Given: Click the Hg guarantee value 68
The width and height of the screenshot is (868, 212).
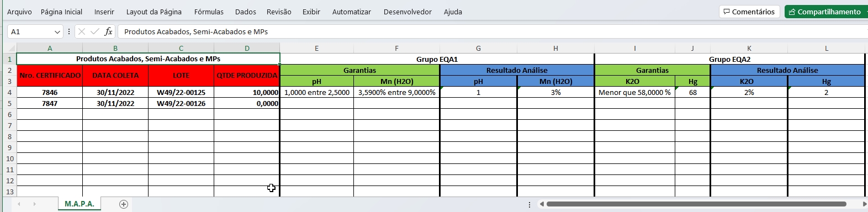Looking at the screenshot, I should click(692, 92).
